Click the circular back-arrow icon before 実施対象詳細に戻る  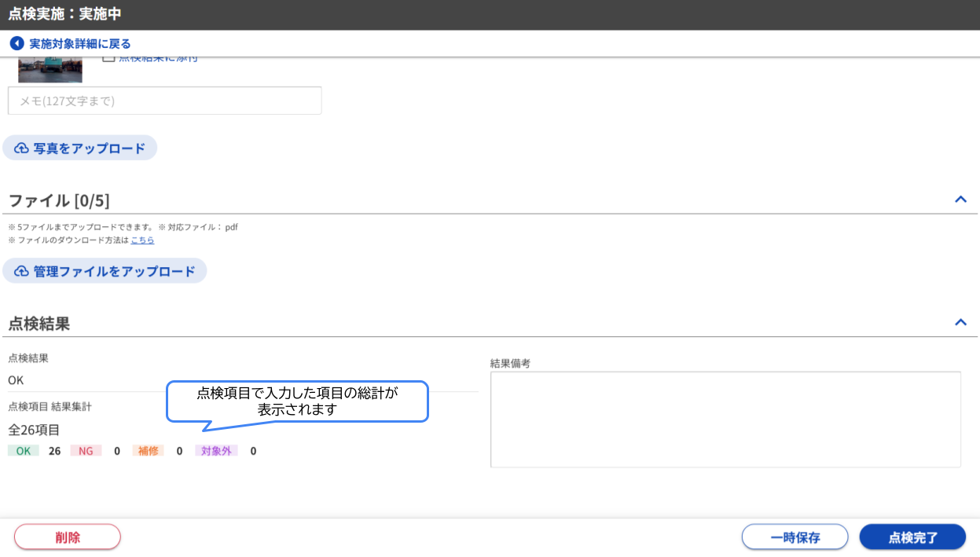[x=18, y=43]
